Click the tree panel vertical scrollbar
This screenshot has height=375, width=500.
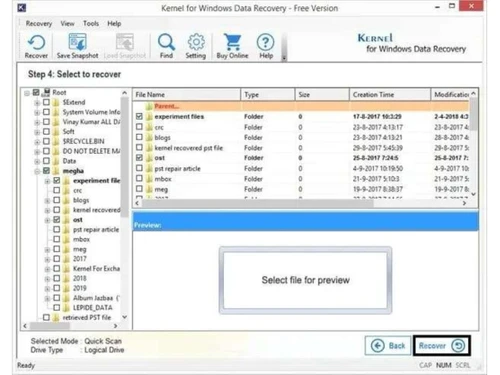tap(124, 157)
